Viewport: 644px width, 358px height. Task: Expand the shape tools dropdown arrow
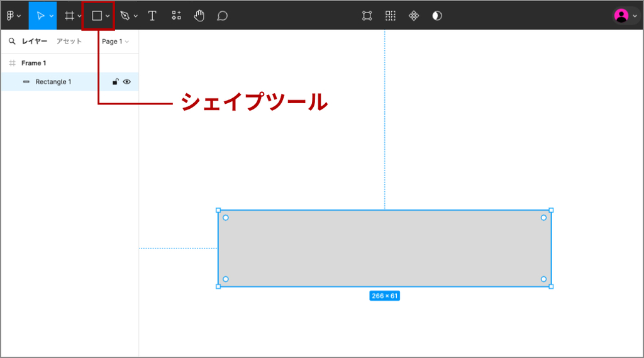(108, 16)
